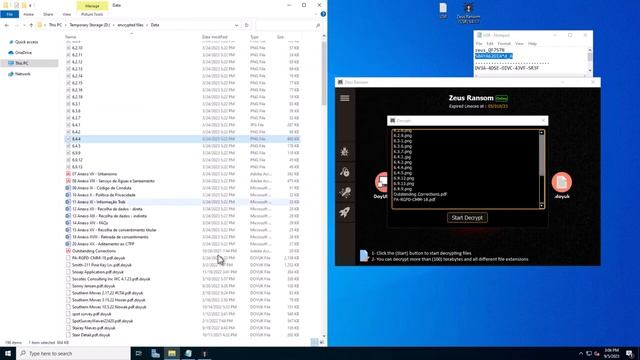Select 'Outstanding Corrections.pdf' in decrypt list
The image size is (640, 360).
point(420,194)
